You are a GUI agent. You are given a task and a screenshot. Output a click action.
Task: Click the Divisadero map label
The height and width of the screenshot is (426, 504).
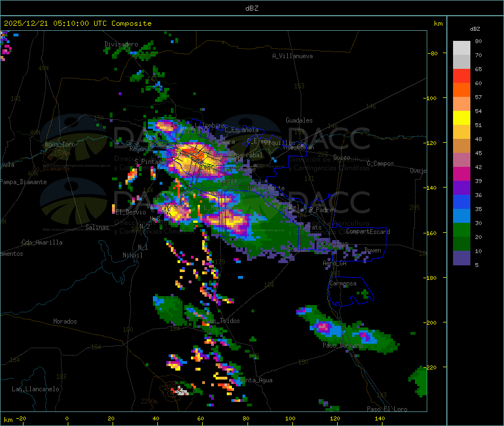coord(121,44)
